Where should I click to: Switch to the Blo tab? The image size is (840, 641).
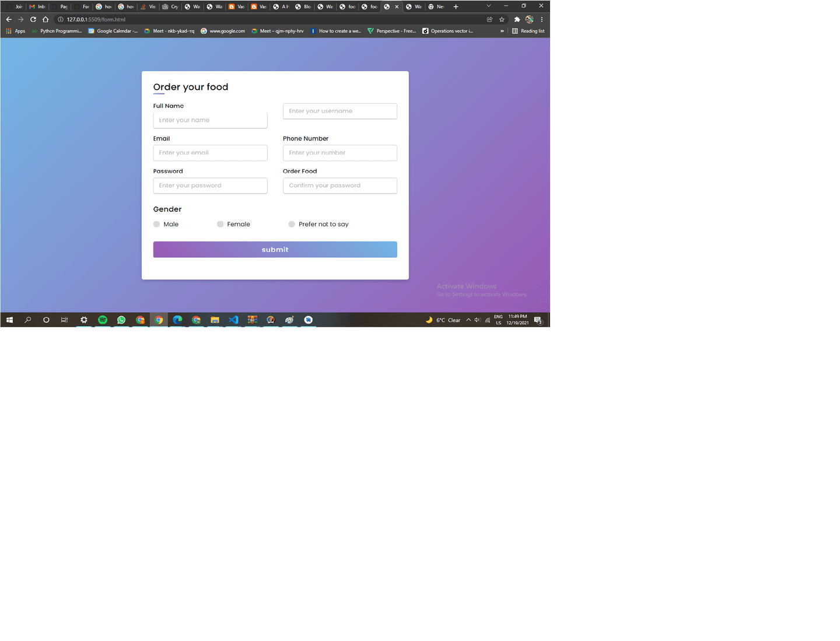tap(303, 6)
